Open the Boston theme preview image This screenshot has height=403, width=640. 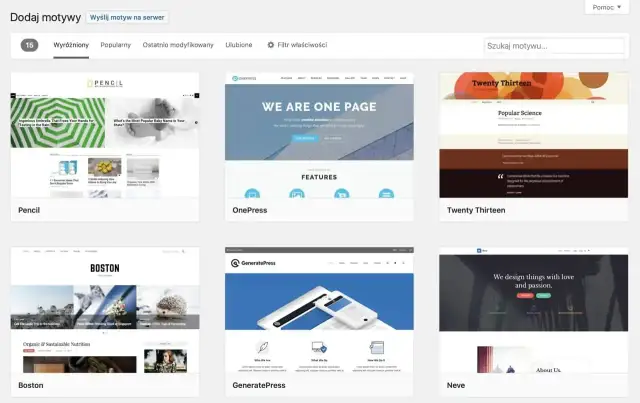[x=104, y=310]
